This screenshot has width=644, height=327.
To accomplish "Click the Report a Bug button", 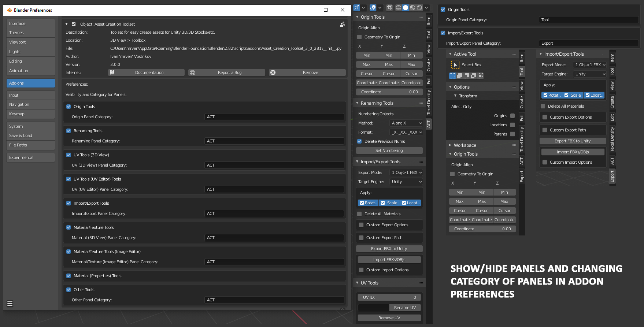I will [227, 73].
